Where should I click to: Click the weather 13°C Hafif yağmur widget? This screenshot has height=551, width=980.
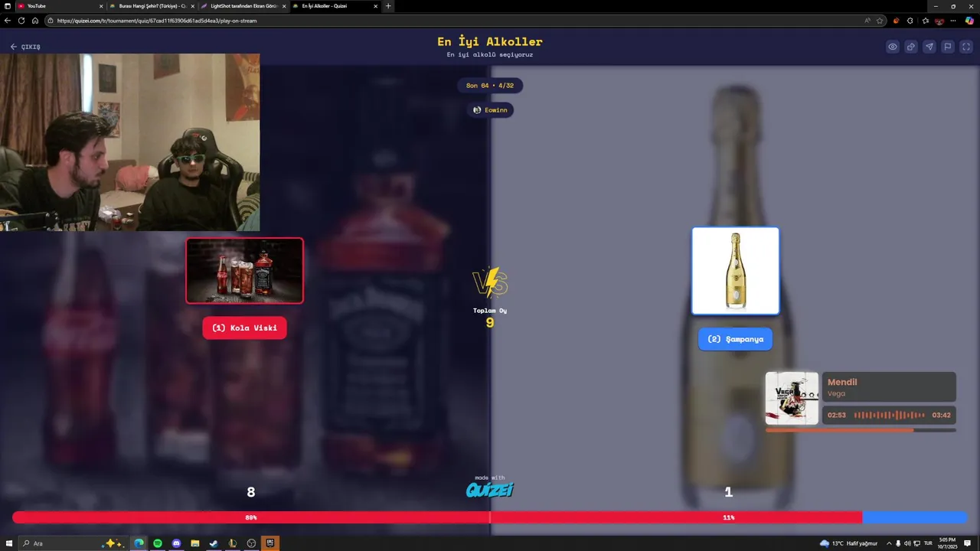pos(848,543)
